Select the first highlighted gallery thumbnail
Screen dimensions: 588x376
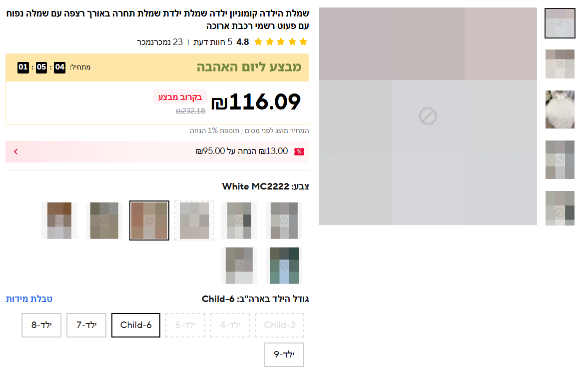(x=560, y=23)
